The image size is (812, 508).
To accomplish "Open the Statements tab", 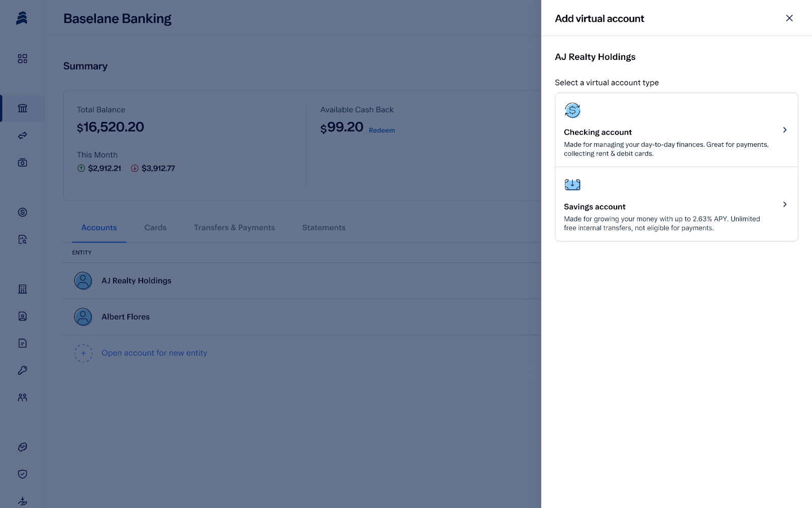I will point(324,228).
